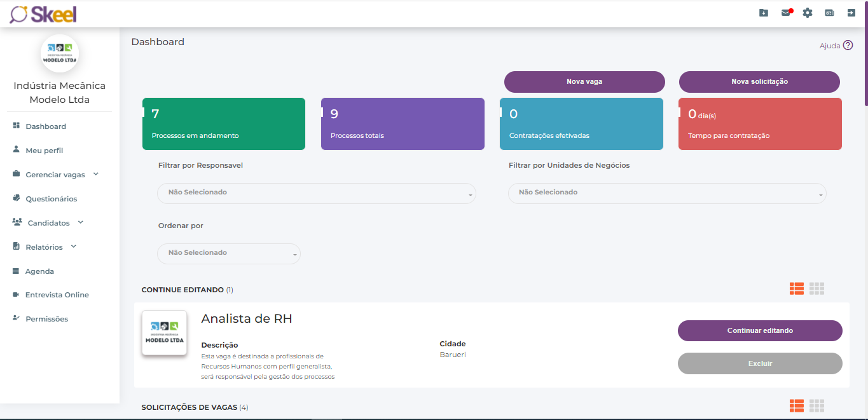Open the messages envelope icon with notification
This screenshot has width=868, height=420.
click(786, 13)
